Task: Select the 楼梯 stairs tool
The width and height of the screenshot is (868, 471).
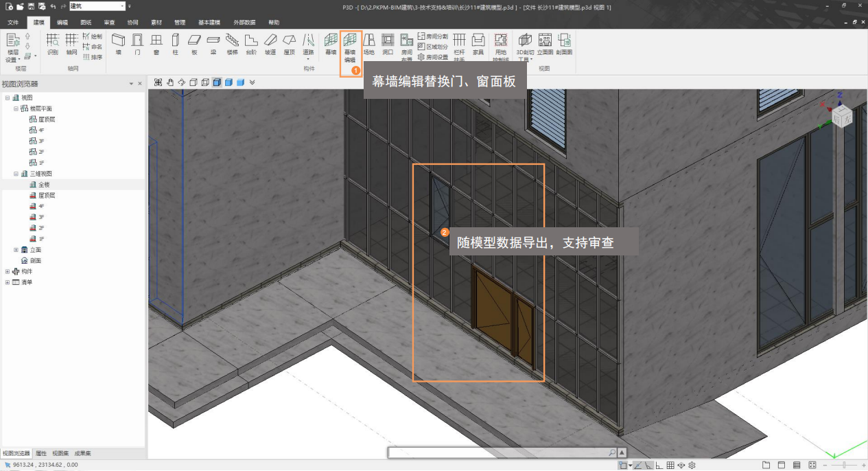Action: point(232,45)
